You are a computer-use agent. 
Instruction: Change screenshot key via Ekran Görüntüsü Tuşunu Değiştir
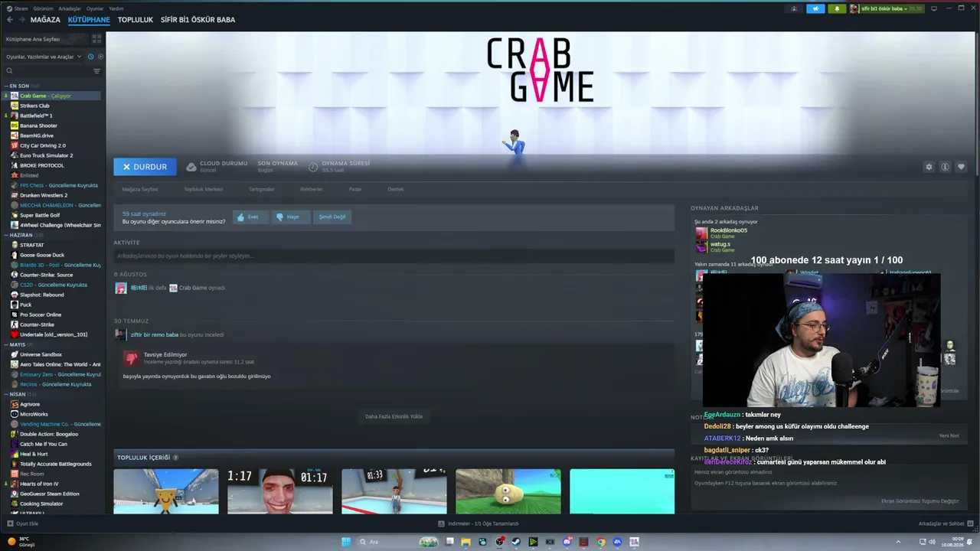pos(920,501)
